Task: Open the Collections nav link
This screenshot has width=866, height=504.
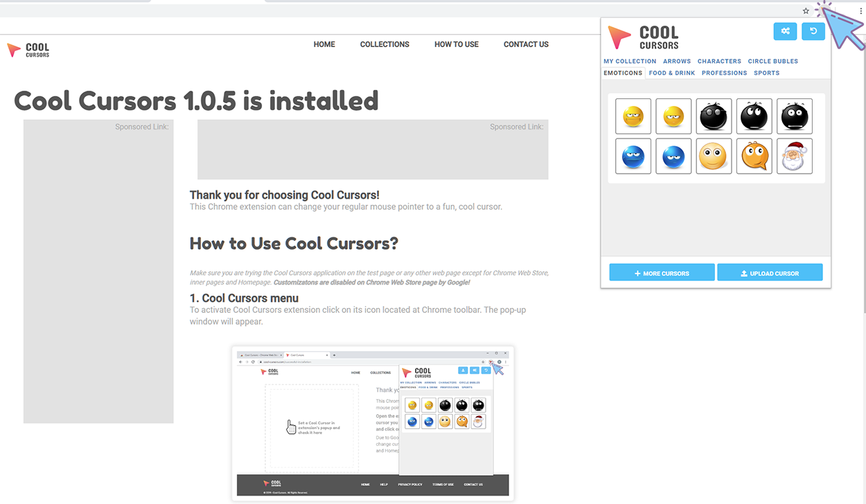Action: tap(385, 44)
